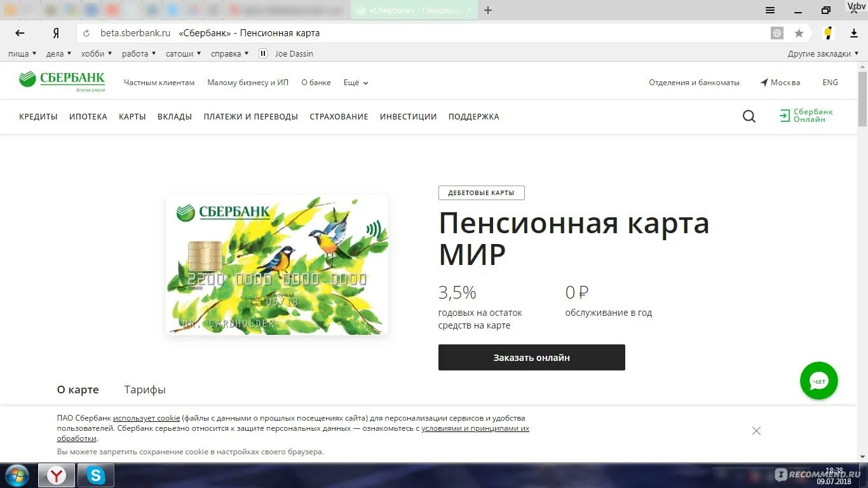This screenshot has width=868, height=488.
Task: Launch Skype from the taskbar
Action: (96, 475)
